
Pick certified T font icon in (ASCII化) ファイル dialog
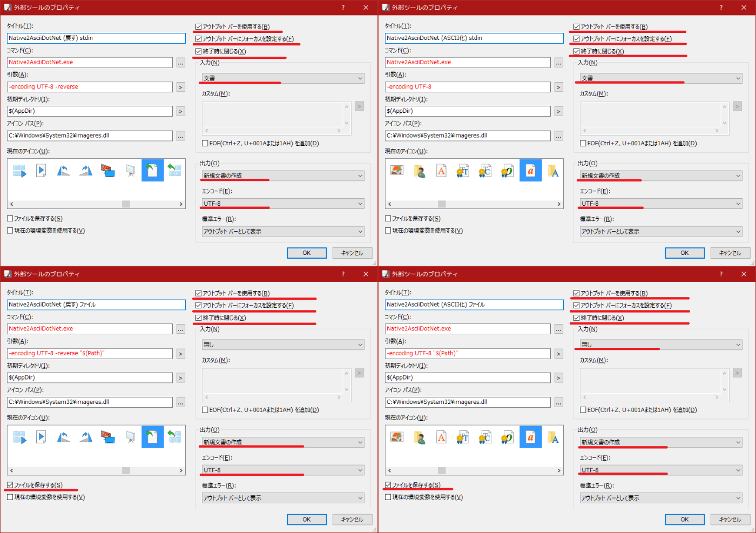463,437
